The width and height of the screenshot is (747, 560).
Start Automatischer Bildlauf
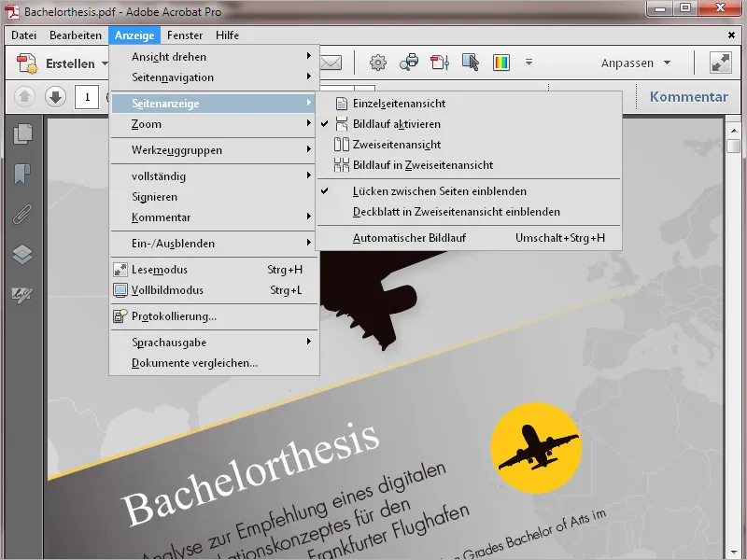[x=470, y=238]
